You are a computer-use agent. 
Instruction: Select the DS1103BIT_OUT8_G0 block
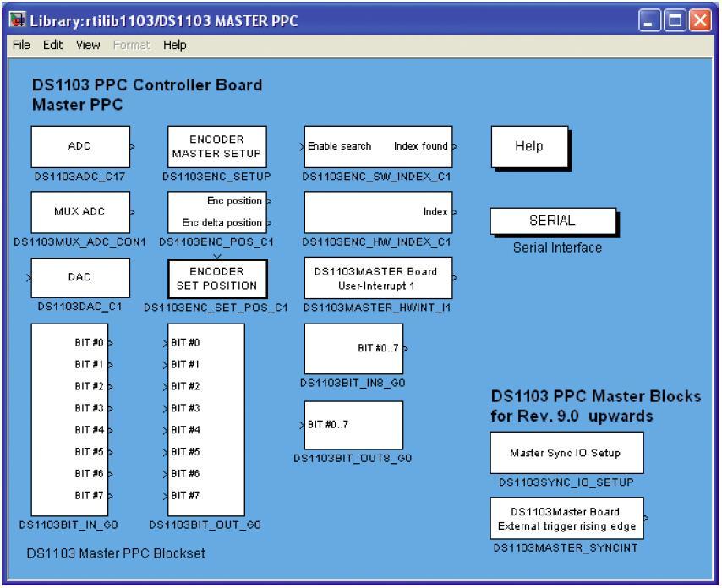tap(353, 425)
